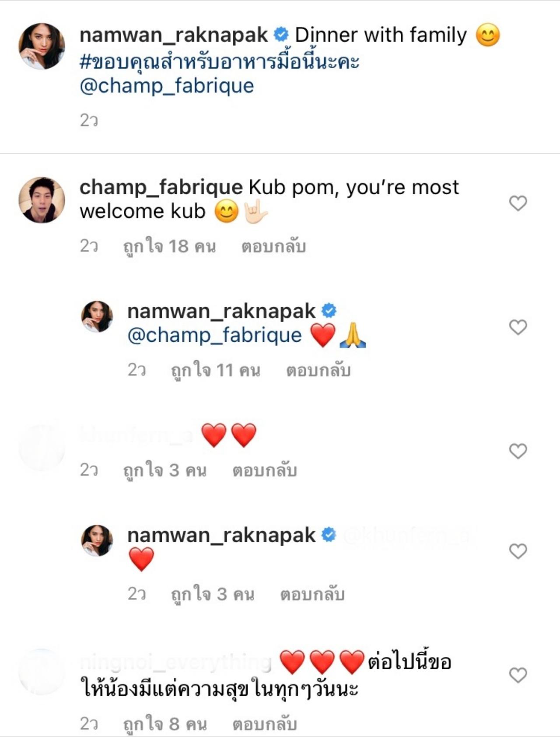Like the Thai comment with three hearts
The height and width of the screenshot is (737, 560).
[518, 675]
